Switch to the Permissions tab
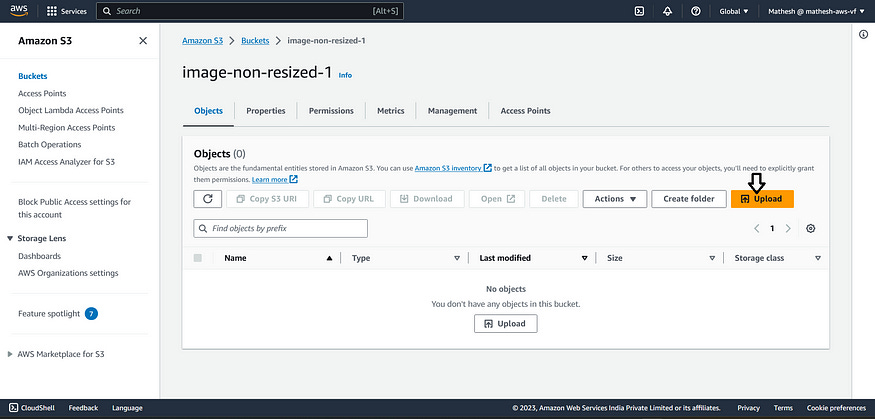 coord(331,110)
